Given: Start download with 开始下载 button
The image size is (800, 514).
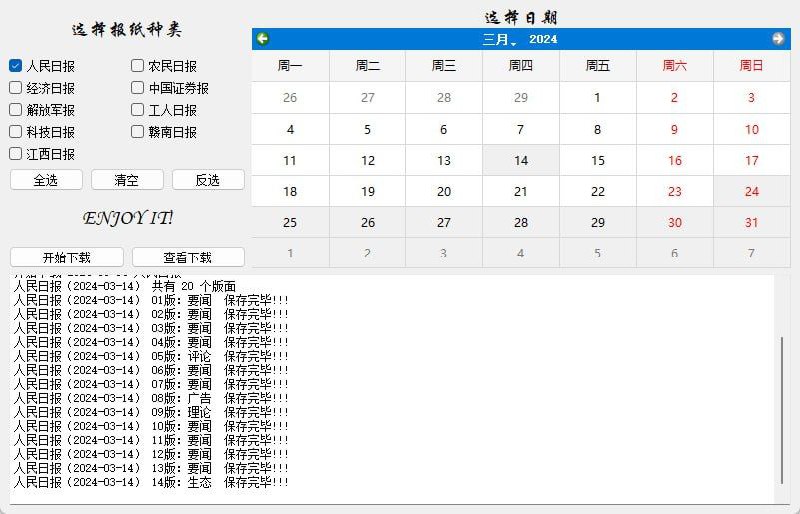Looking at the screenshot, I should (67, 257).
